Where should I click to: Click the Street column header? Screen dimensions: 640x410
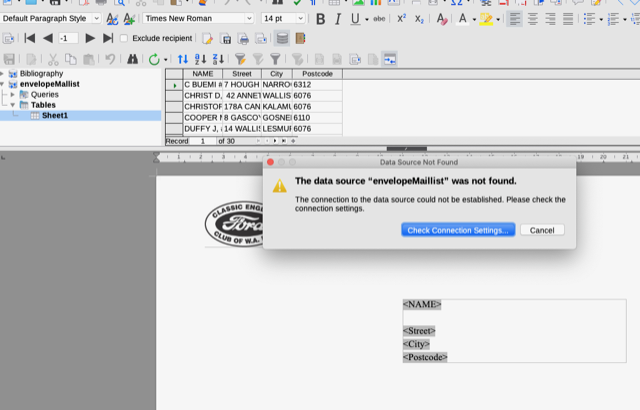pos(242,74)
